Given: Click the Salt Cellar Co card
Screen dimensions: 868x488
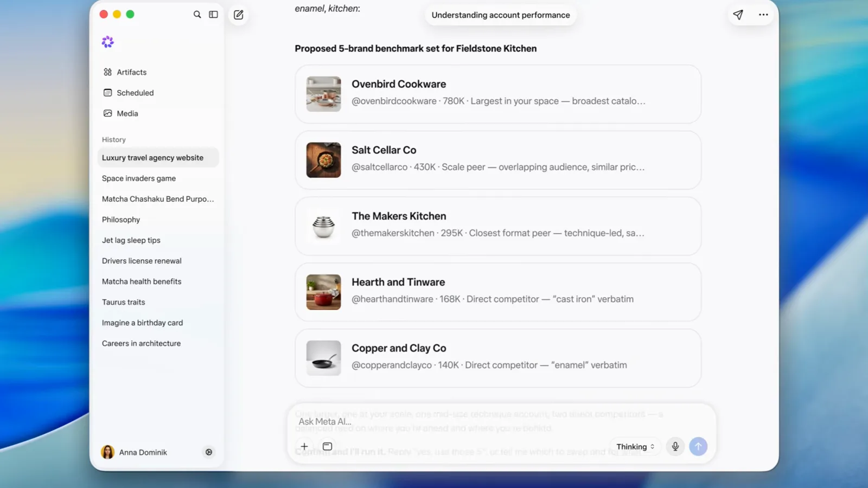Looking at the screenshot, I should [x=498, y=160].
